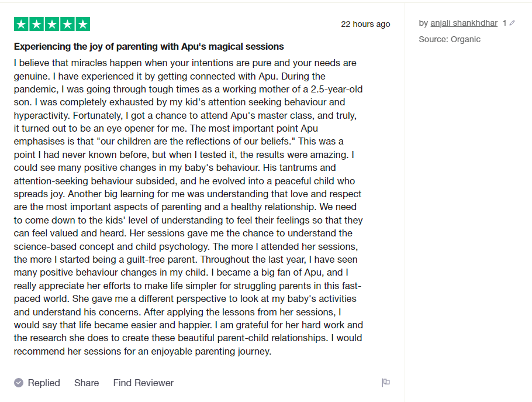Share this review
The image size is (532, 402).
(x=87, y=383)
